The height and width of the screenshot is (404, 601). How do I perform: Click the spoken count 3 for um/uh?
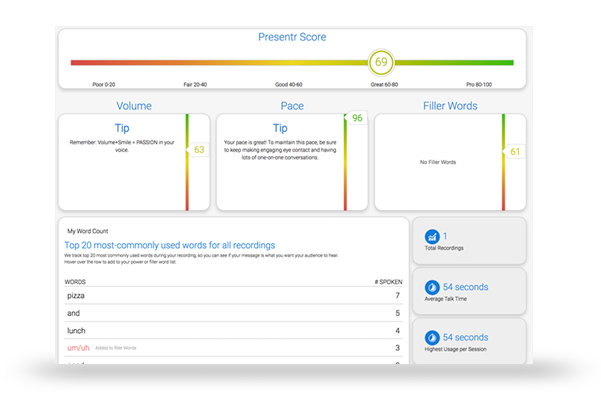coord(397,348)
